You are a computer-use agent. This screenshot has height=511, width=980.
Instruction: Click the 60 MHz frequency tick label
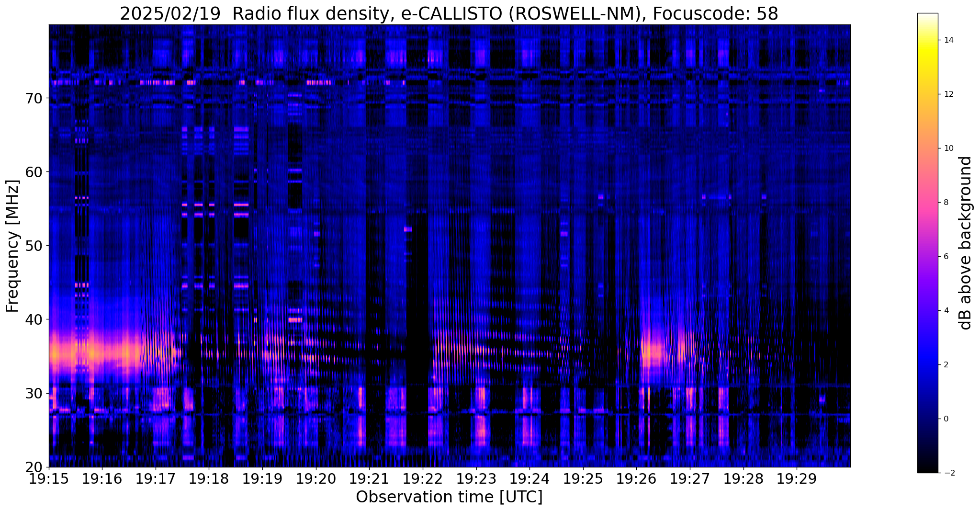pos(34,172)
